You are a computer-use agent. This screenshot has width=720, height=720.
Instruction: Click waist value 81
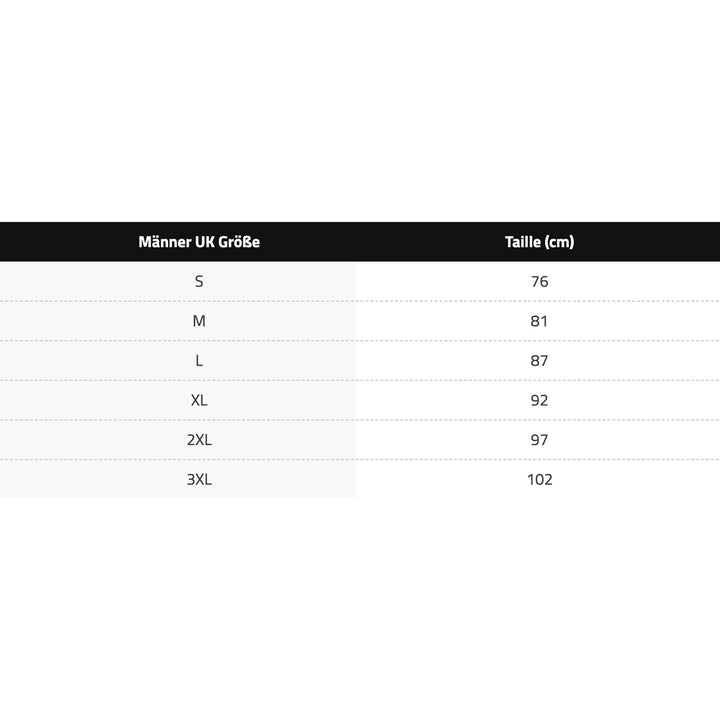[540, 321]
